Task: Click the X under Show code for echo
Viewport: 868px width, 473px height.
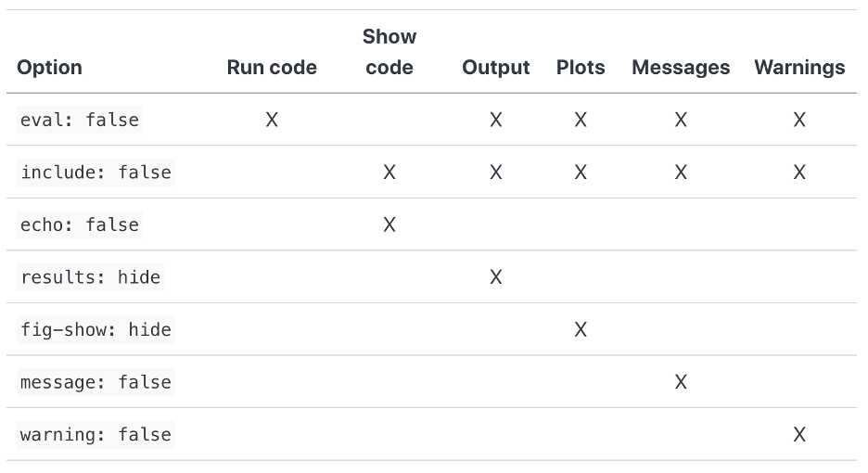Action: tap(389, 224)
